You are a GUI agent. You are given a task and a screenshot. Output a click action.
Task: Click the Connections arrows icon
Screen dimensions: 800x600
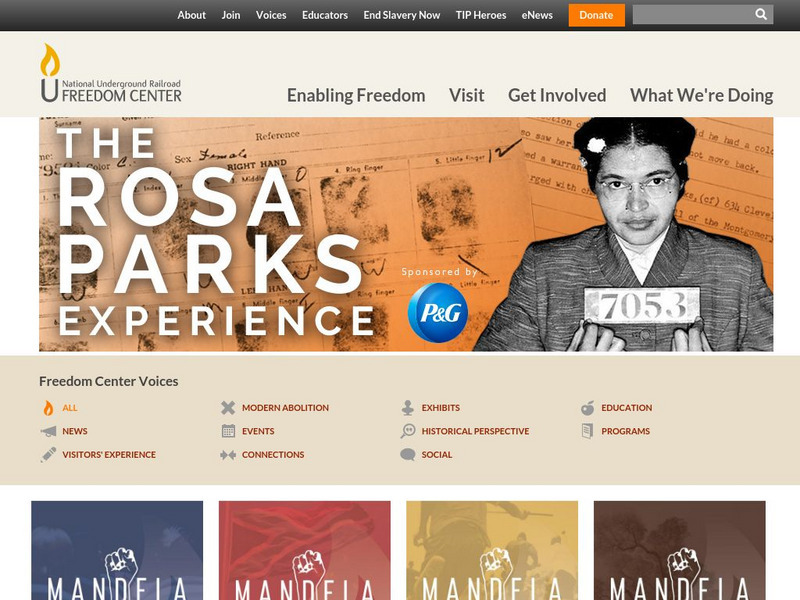pos(228,455)
